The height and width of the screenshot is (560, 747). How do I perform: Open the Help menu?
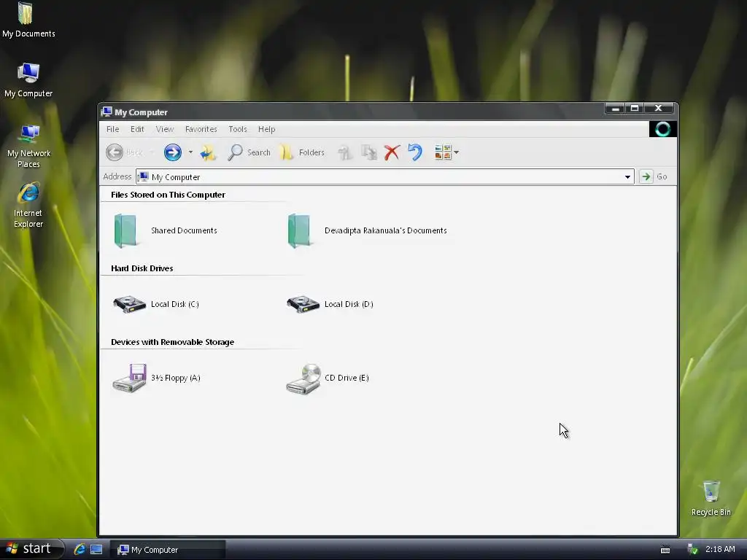(x=267, y=129)
